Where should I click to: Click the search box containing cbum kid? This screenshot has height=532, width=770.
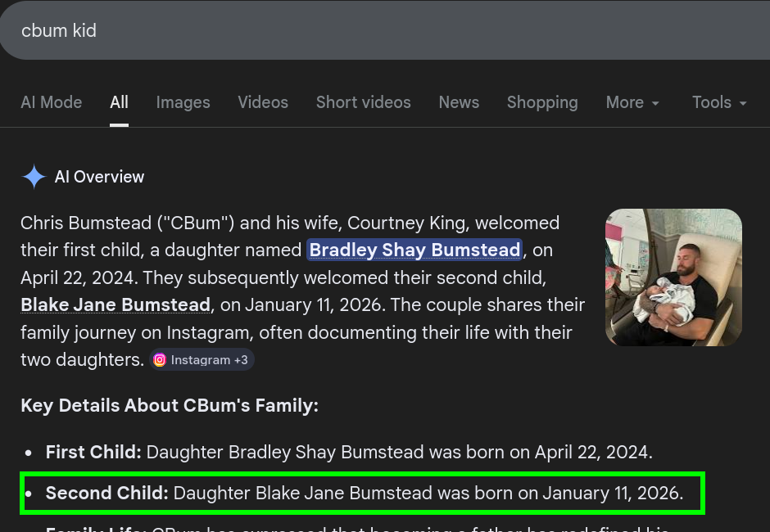385,30
